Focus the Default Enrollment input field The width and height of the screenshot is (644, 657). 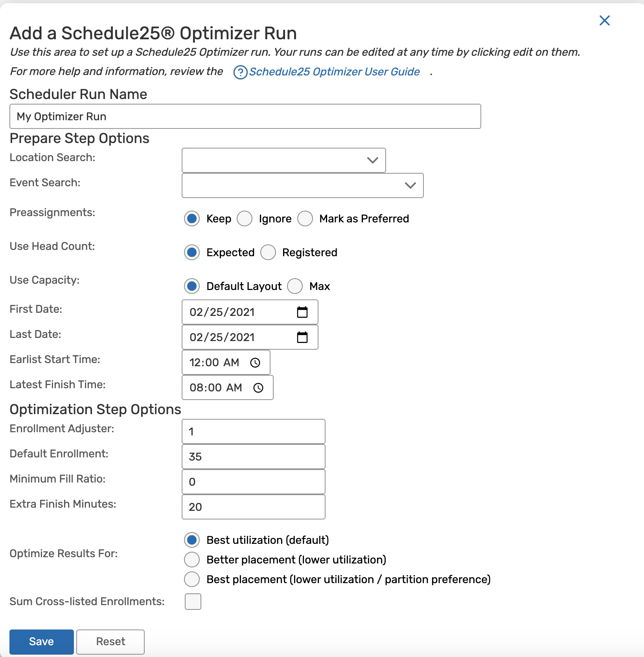[253, 457]
